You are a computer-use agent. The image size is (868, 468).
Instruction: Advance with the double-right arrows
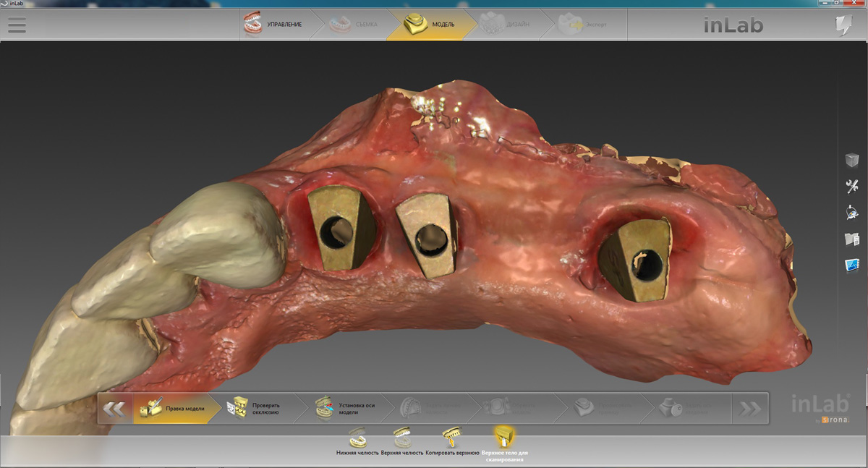(x=749, y=409)
